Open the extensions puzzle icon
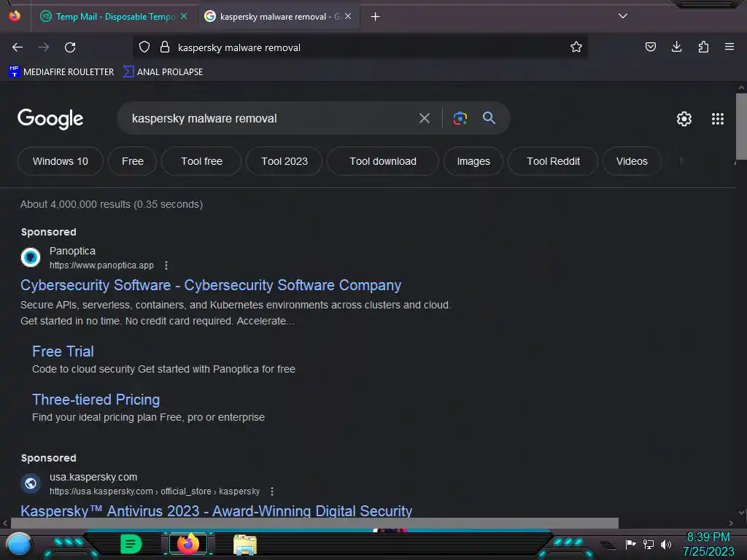The width and height of the screenshot is (747, 560). tap(703, 47)
